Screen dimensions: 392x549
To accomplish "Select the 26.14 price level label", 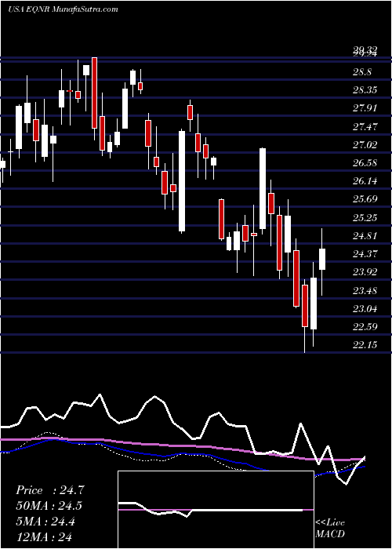I will pyautogui.click(x=365, y=181).
